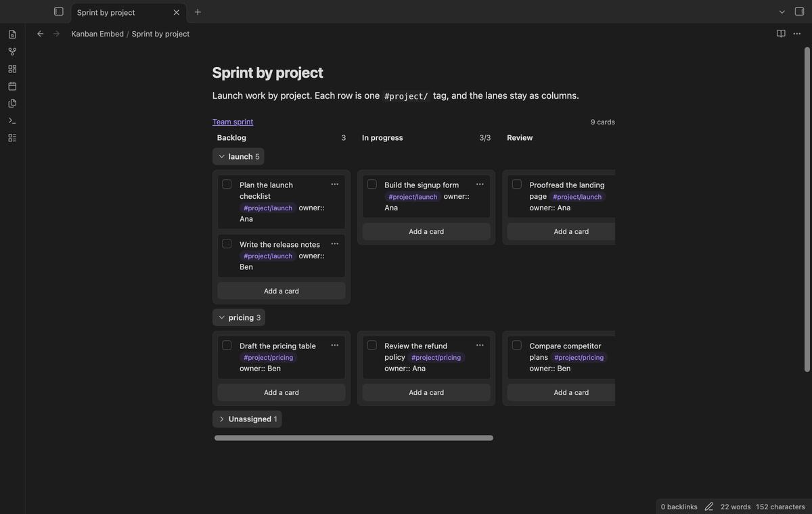
Task: Click the Sprint by project note title
Action: point(268,72)
